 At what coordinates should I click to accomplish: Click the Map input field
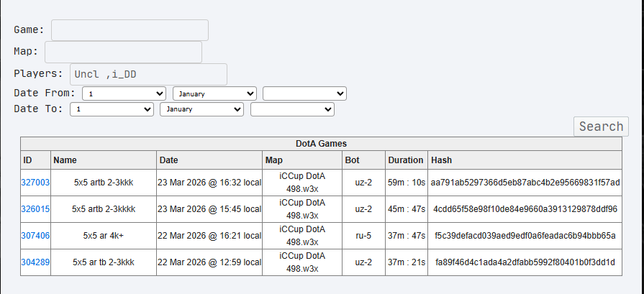pos(123,52)
